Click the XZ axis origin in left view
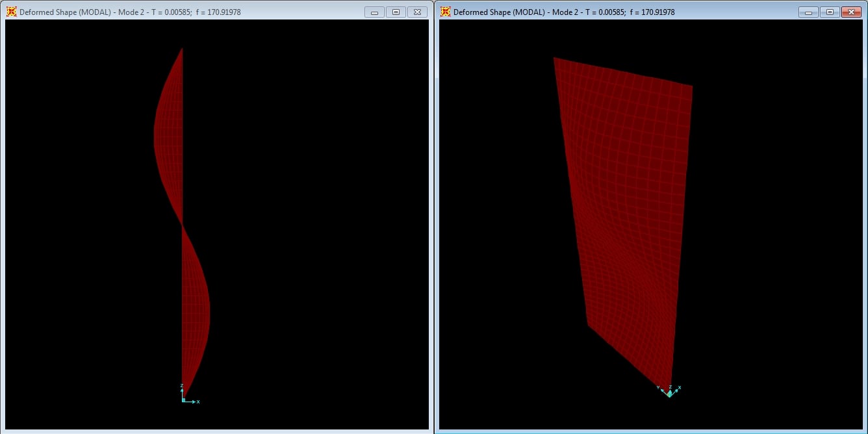This screenshot has width=868, height=434. pos(183,401)
